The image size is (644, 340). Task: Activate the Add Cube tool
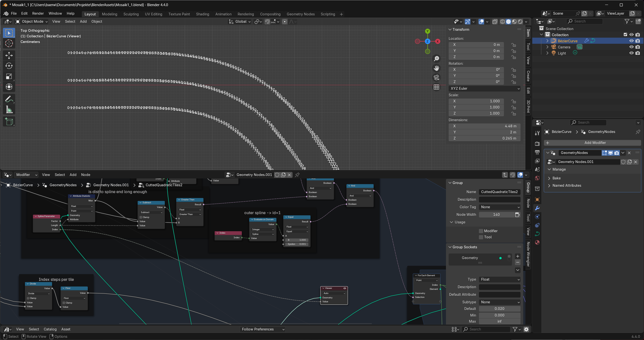9,122
